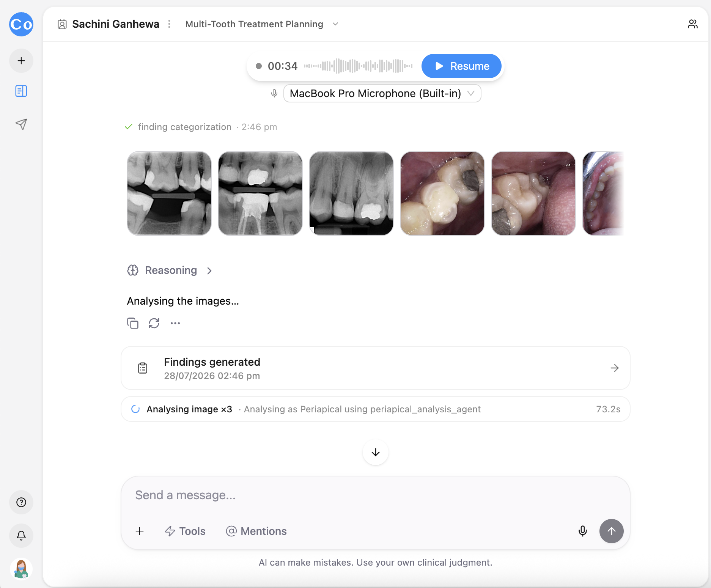Open Multi-Tooth Treatment Planning dropdown
Image resolution: width=711 pixels, height=588 pixels.
click(x=262, y=24)
